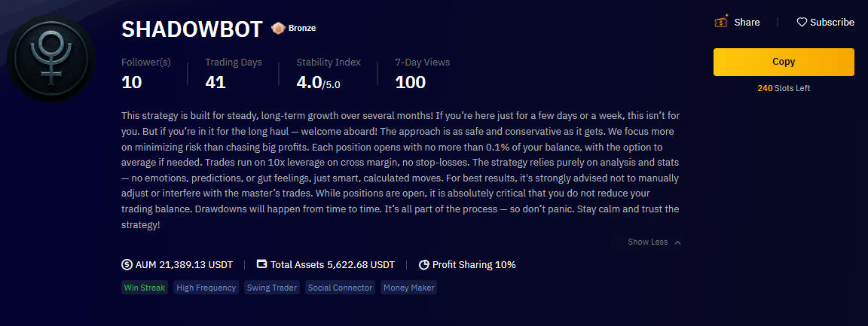
Task: Click the AUM dollar coin icon
Action: (127, 264)
